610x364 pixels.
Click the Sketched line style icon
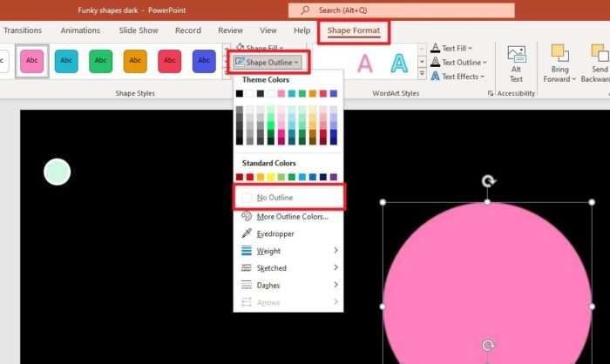tap(247, 267)
